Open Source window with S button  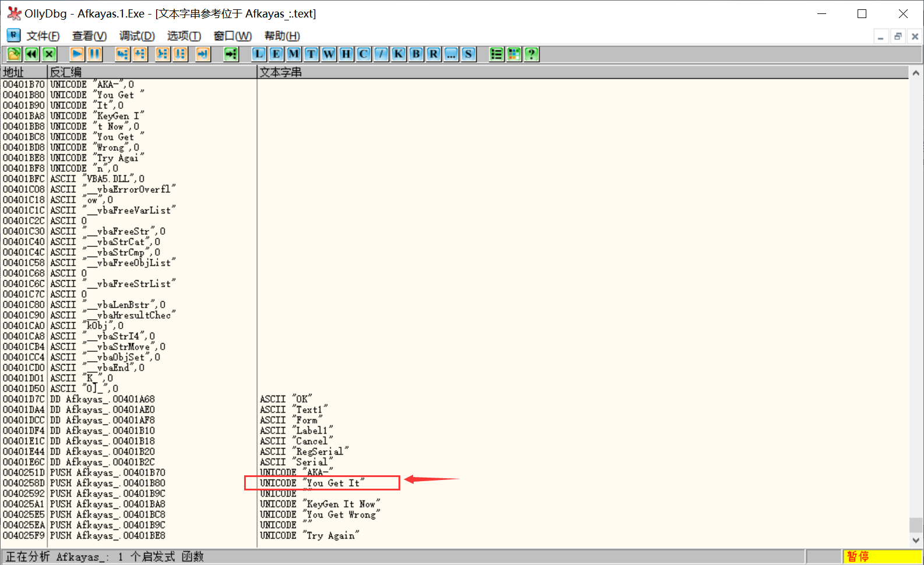(x=468, y=54)
